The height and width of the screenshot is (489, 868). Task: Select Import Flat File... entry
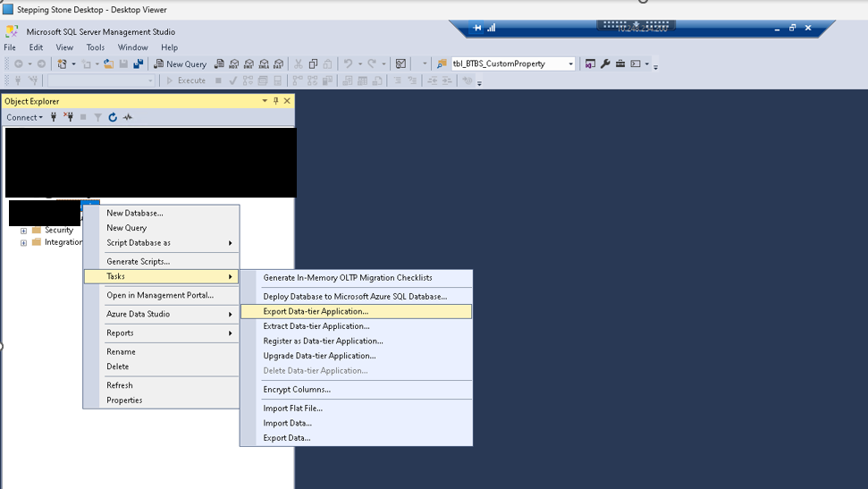(357, 409)
